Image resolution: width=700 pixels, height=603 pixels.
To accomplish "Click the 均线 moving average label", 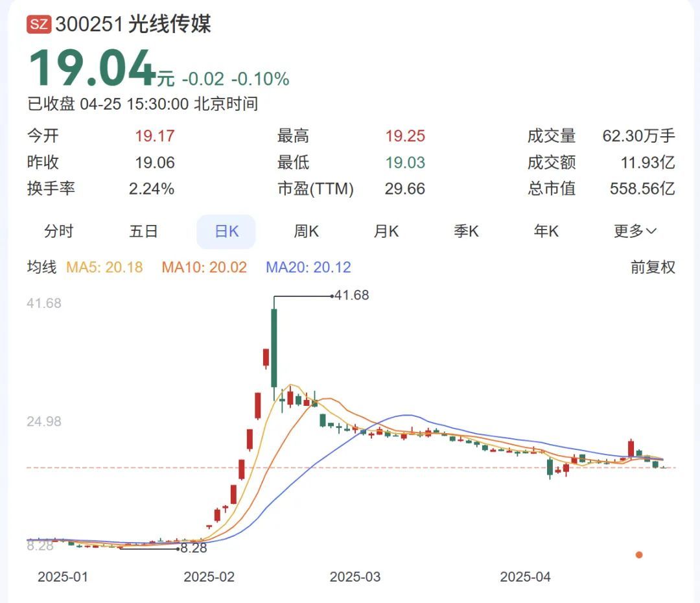I will click(41, 267).
